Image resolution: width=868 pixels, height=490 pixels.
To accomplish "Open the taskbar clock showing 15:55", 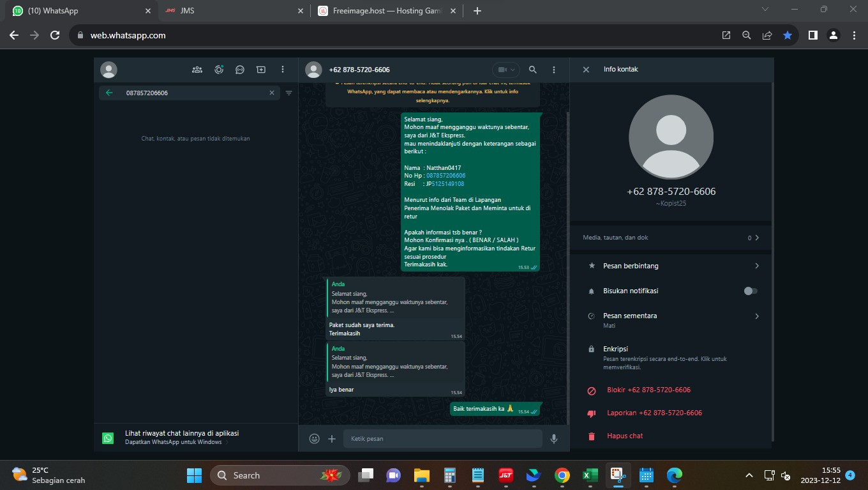I will pyautogui.click(x=821, y=475).
